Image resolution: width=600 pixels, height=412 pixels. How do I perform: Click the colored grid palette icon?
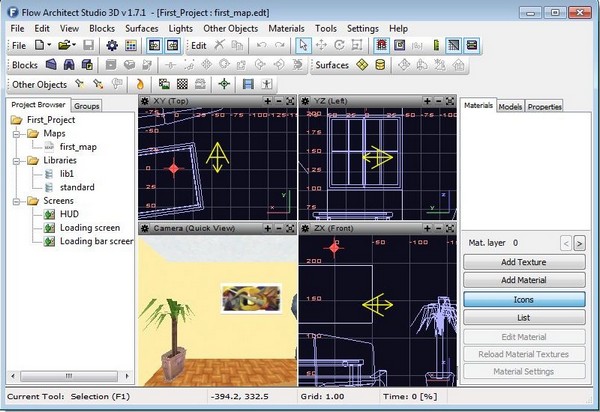pyautogui.click(x=131, y=46)
